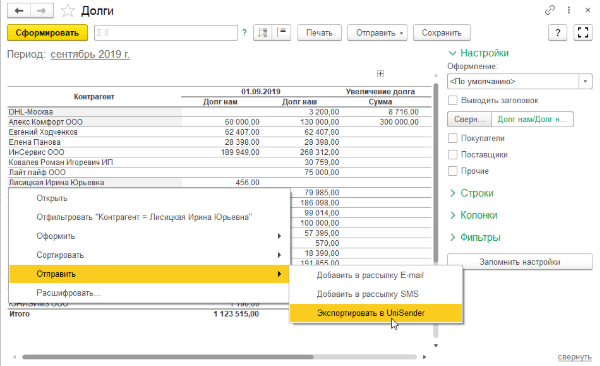Screen dimensions: 600x366
Task: Click the report's vertical scrollbar thumb
Action: pos(435,172)
